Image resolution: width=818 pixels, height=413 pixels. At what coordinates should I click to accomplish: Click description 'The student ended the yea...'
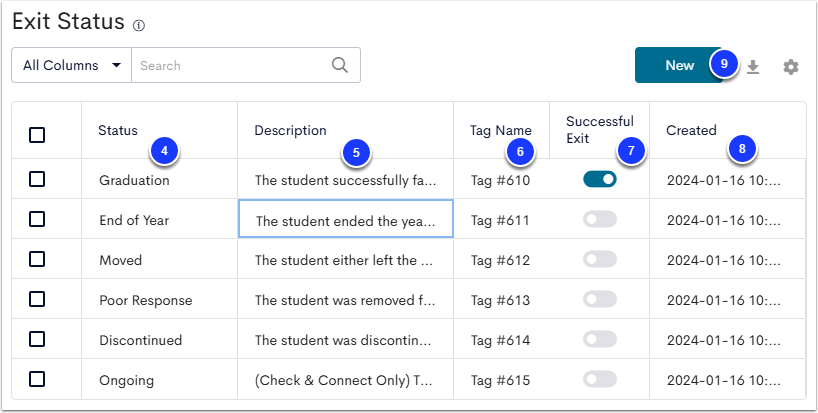345,221
